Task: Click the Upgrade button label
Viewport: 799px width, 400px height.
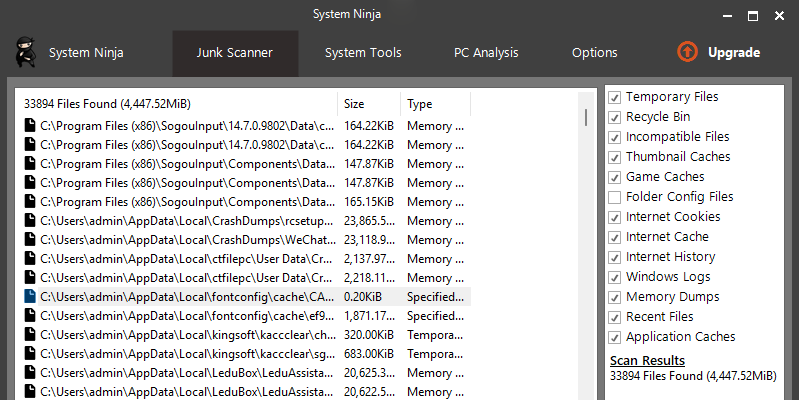Action: point(734,52)
